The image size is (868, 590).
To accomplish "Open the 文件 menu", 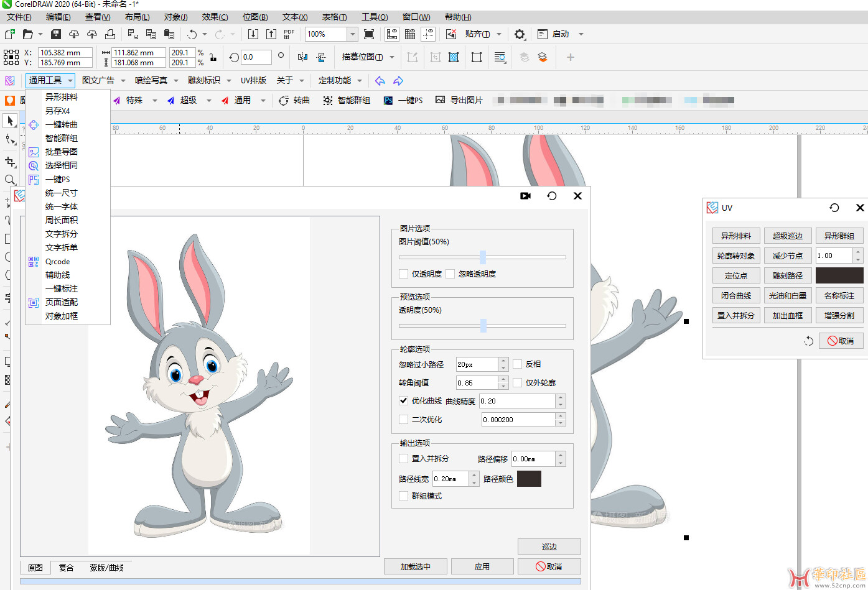I will 19,17.
